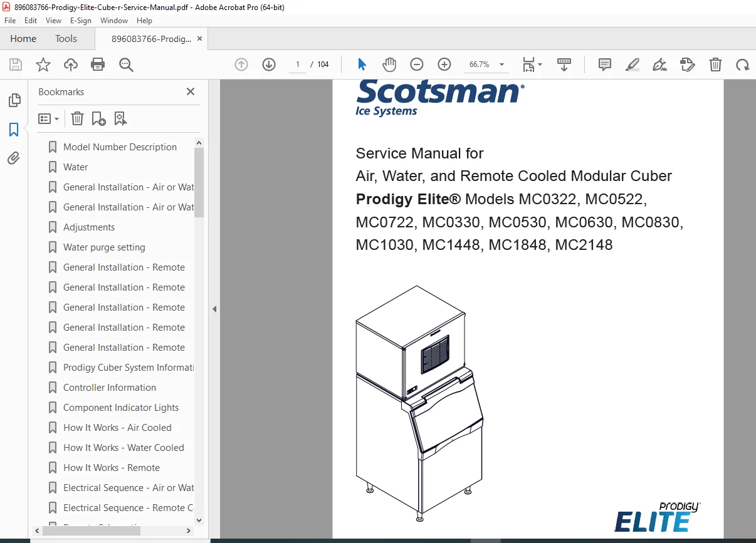Screen dimensions: 756x543
Task: Jump to the Water bookmark
Action: 76,167
